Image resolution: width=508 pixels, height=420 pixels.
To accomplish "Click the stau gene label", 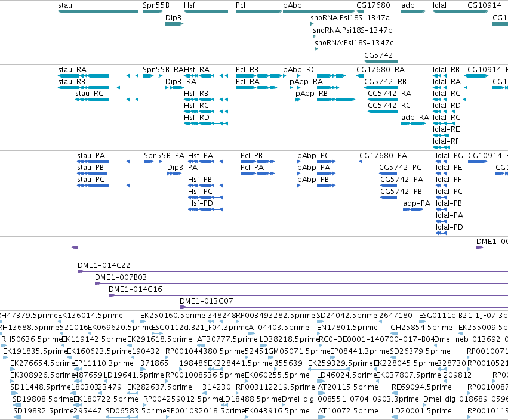I will [65, 5].
